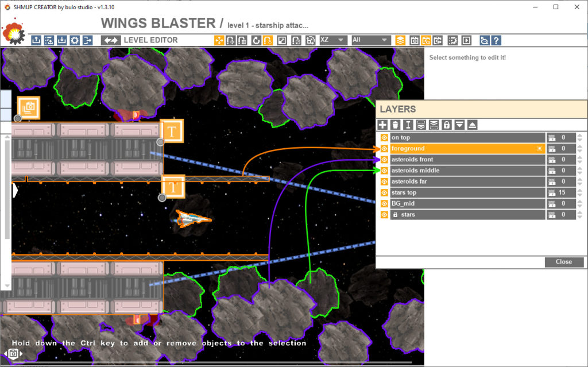Click the up arrow beside stars top value
Image resolution: width=588 pixels, height=367 pixels.
[580, 190]
